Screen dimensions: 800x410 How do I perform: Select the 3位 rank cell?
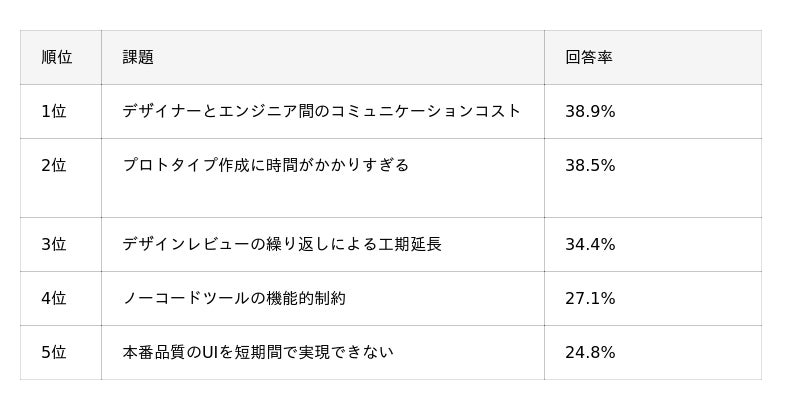(x=54, y=244)
